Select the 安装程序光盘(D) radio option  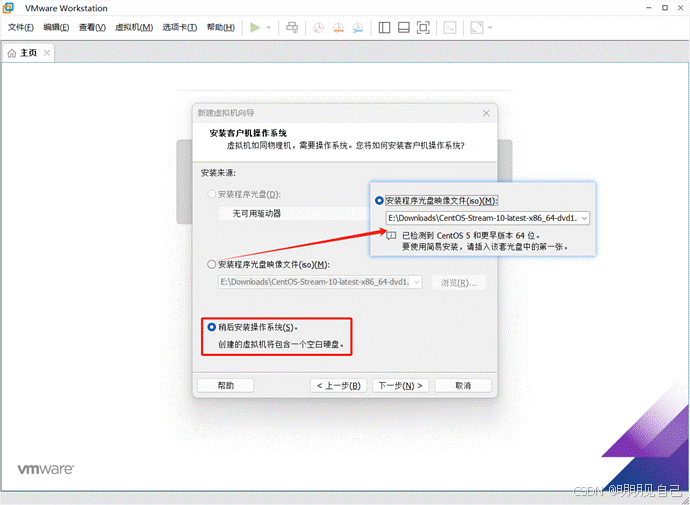(212, 194)
